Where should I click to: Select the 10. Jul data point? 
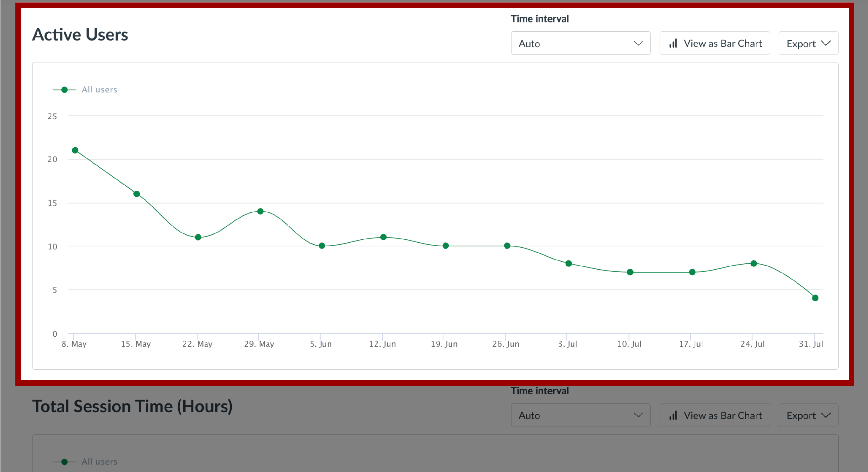tap(630, 272)
